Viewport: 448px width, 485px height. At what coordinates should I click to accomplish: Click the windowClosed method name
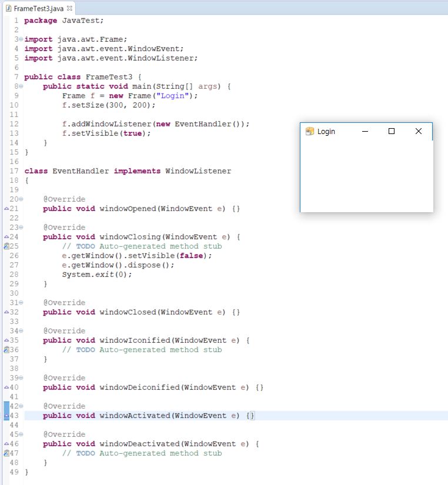tap(128, 312)
